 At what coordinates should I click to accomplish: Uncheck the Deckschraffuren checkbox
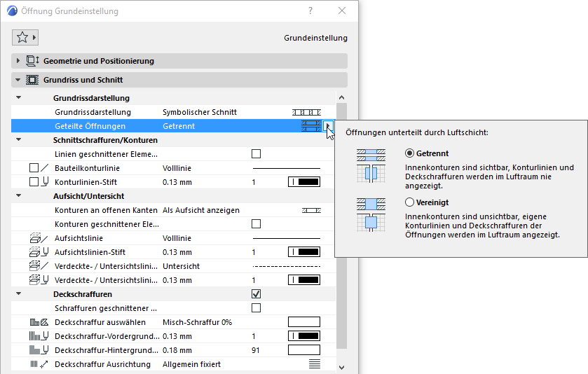pyautogui.click(x=256, y=294)
